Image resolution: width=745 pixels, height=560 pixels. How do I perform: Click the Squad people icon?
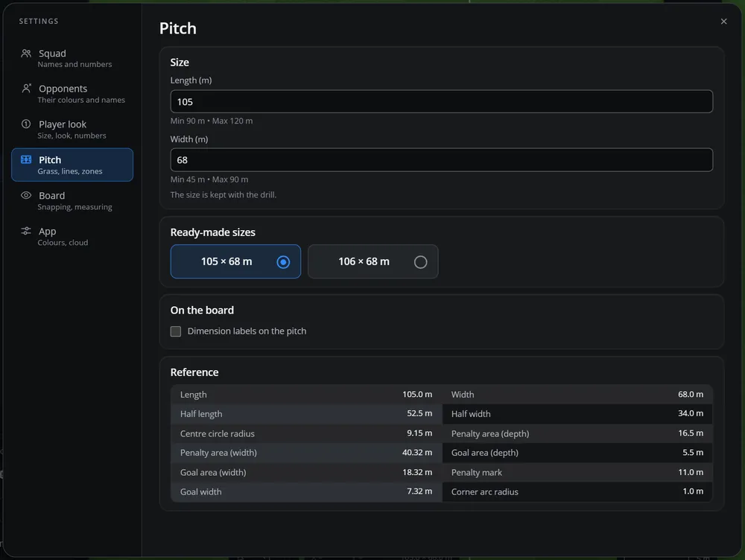point(26,53)
